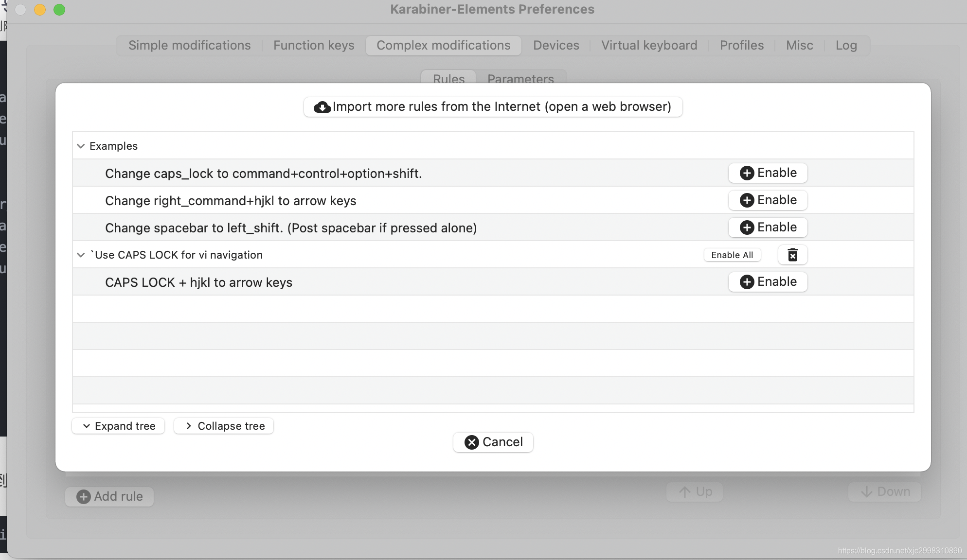Click the green macOS zoom window button
The image size is (967, 560).
click(x=59, y=10)
